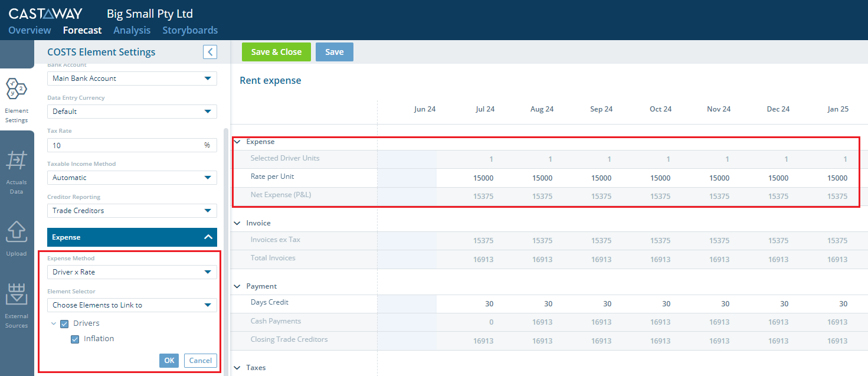
Task: Open the Element Selector dropdown
Action: [132, 305]
